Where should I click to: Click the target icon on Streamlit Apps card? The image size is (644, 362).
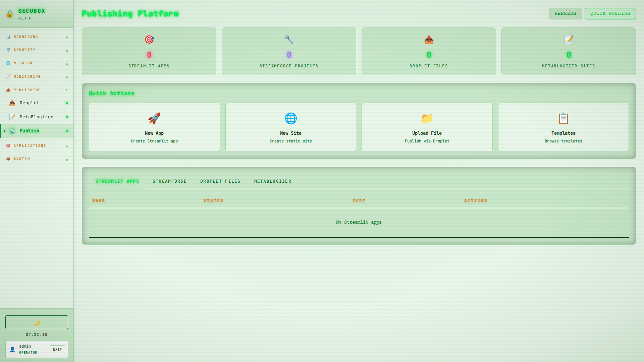(x=149, y=39)
